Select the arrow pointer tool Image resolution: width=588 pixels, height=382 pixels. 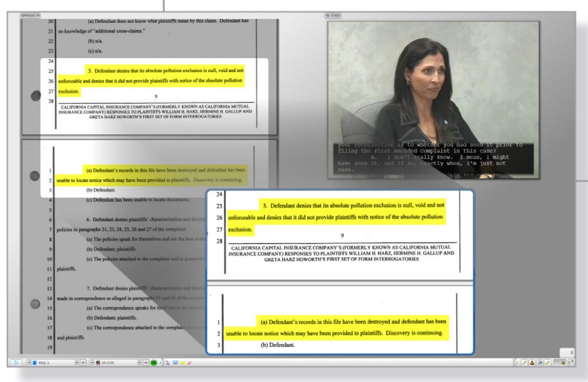click(x=167, y=362)
